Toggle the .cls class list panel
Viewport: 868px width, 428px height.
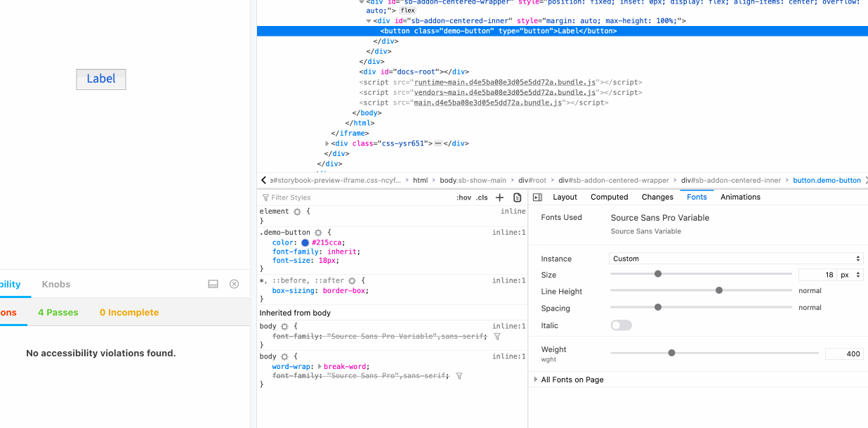tap(482, 197)
